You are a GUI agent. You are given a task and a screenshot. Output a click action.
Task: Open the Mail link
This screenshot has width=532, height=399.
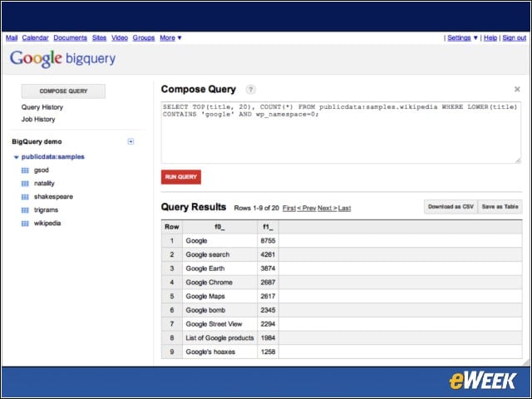pos(12,37)
